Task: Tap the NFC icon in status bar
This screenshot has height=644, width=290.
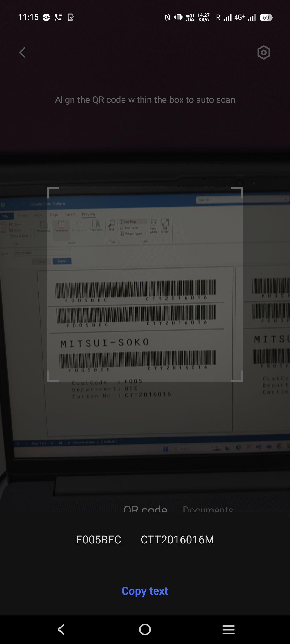Action: pyautogui.click(x=167, y=17)
